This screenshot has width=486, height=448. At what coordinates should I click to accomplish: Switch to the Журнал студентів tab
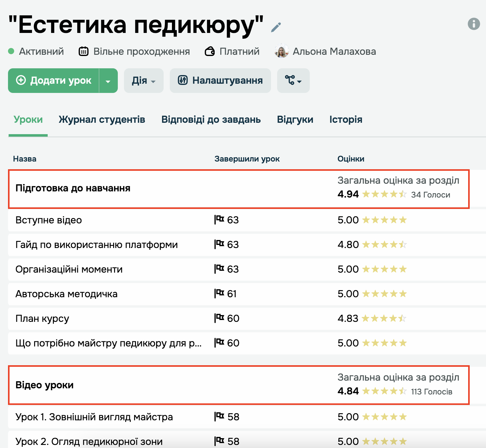[x=102, y=119]
